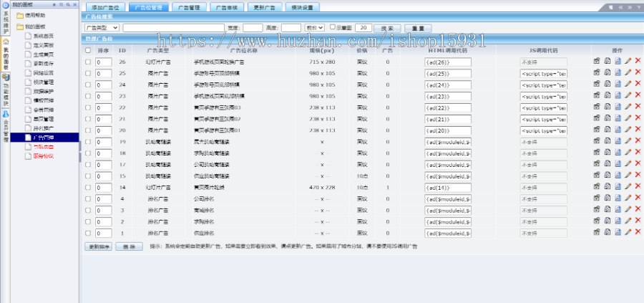The image size is (644, 303).
Task: Switch to the 更新广告 tab
Action: (265, 7)
